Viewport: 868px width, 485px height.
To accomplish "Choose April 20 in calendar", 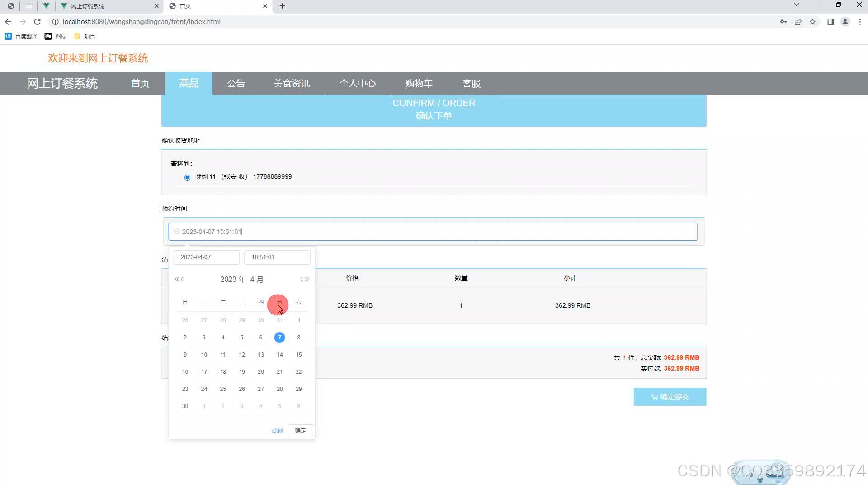I will click(261, 372).
